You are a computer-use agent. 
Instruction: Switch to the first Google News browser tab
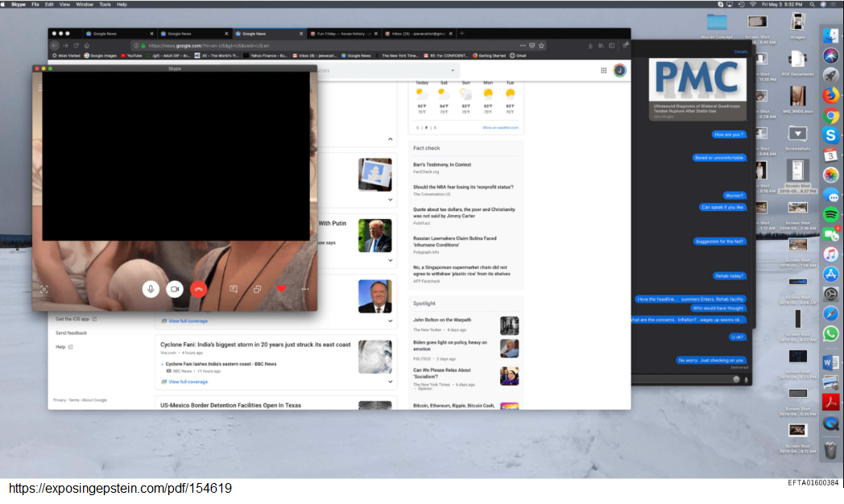(118, 33)
